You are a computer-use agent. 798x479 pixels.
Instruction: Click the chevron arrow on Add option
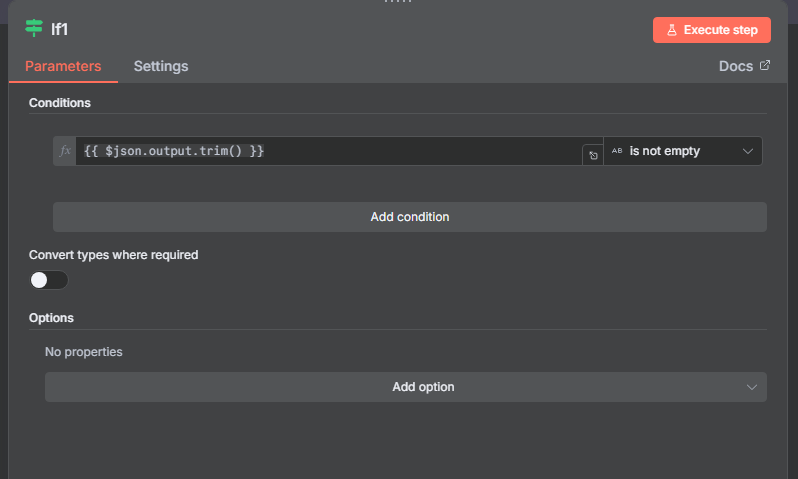point(752,387)
